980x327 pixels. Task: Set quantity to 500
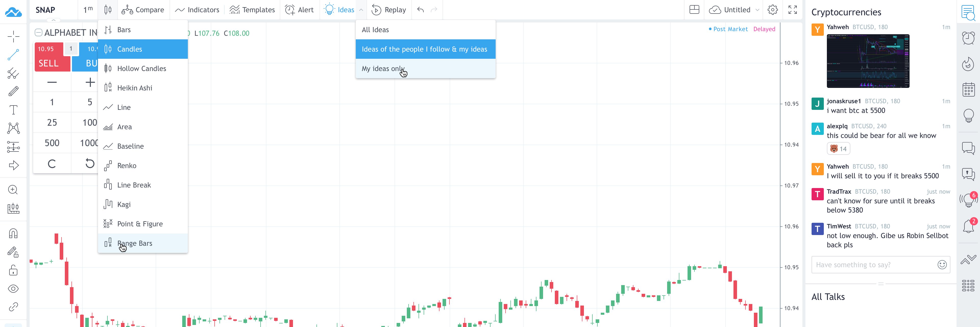point(52,143)
